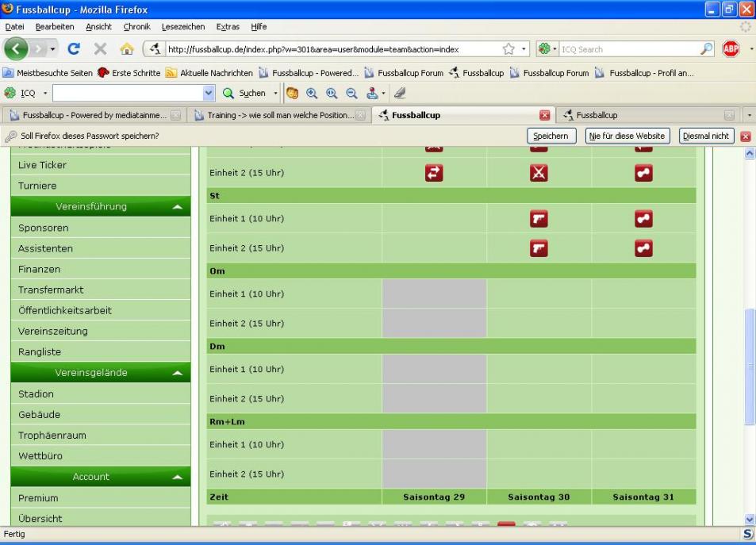Click Speichern to save the password
The image size is (756, 545).
[x=551, y=136]
